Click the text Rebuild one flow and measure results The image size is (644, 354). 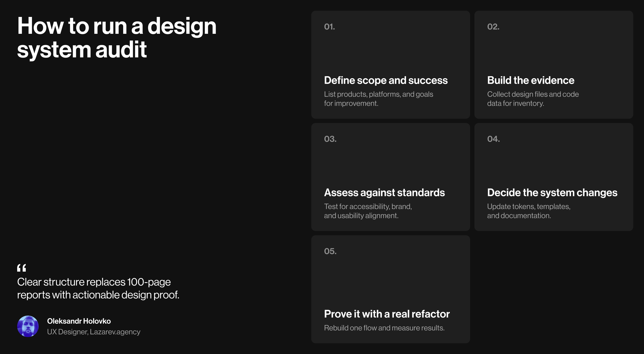click(x=385, y=327)
